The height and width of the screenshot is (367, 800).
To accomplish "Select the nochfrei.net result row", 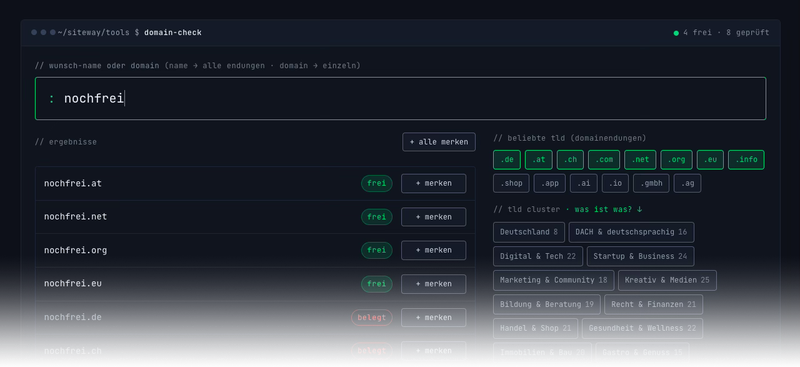I will coord(255,217).
